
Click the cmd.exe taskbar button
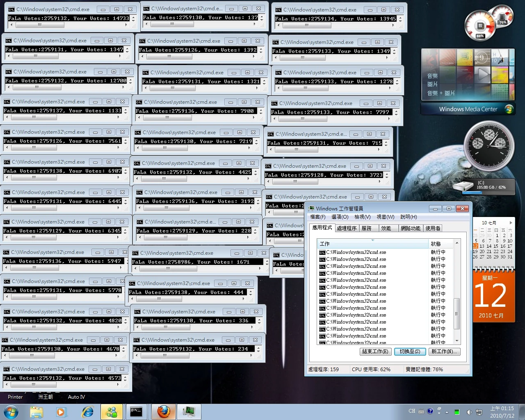[x=136, y=412]
